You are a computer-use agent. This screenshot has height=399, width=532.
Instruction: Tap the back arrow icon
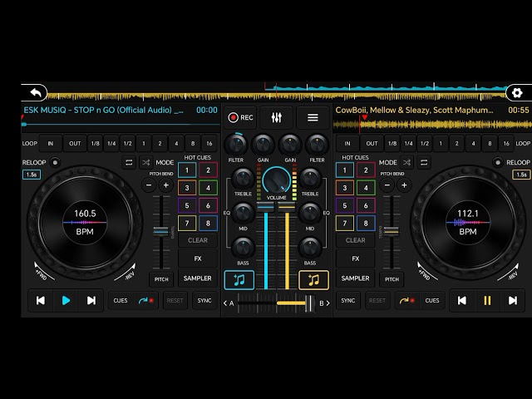click(35, 92)
